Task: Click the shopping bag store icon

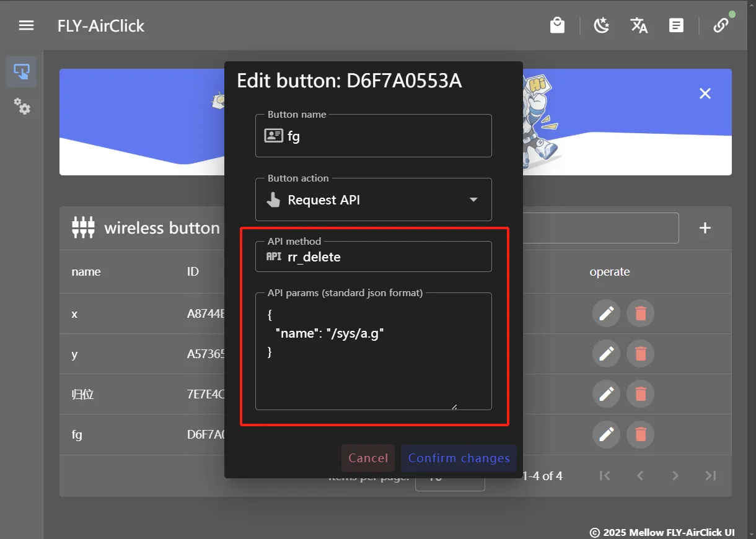Action: coord(557,25)
